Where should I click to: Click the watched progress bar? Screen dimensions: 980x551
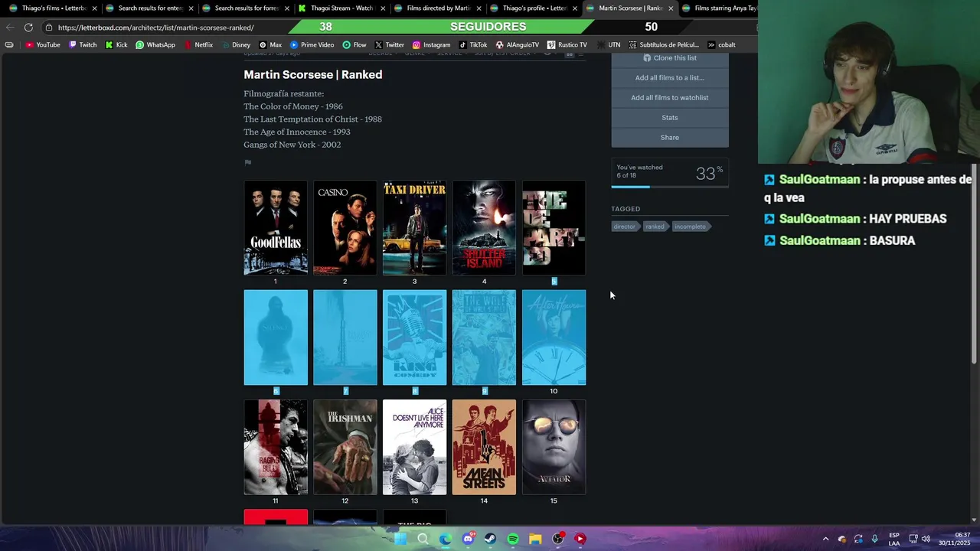(x=670, y=187)
